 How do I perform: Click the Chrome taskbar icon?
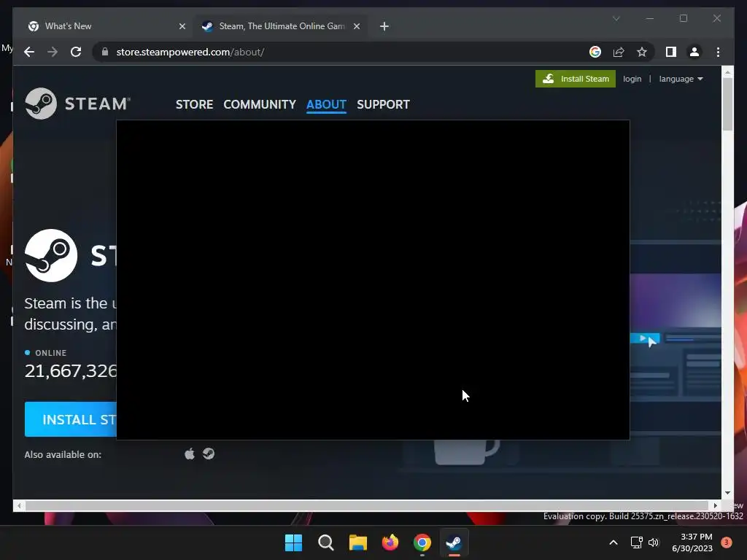pyautogui.click(x=422, y=542)
